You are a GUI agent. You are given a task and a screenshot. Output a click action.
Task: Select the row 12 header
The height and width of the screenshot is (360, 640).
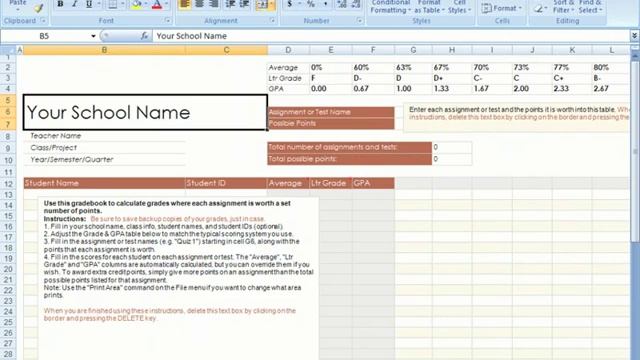click(x=8, y=183)
